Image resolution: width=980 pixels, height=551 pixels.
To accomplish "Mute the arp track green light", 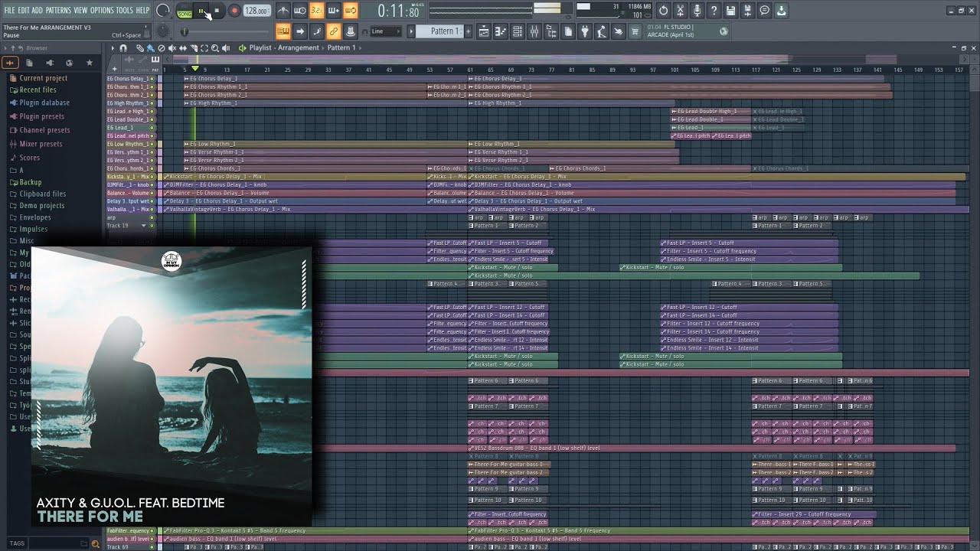I will tap(152, 217).
